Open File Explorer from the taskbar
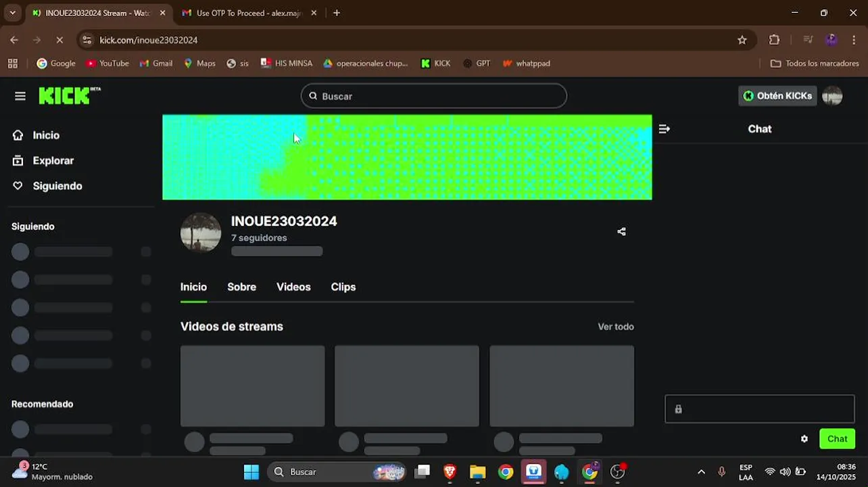Viewport: 868px width, 487px height. coord(478,472)
